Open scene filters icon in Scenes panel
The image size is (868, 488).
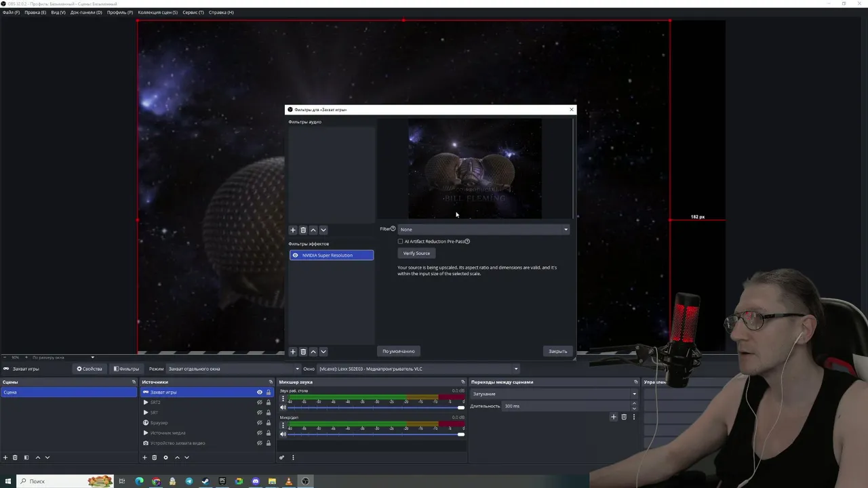(x=26, y=457)
